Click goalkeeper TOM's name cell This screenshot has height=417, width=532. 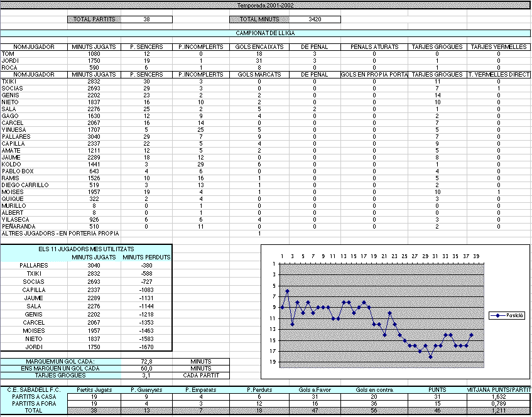point(8,54)
